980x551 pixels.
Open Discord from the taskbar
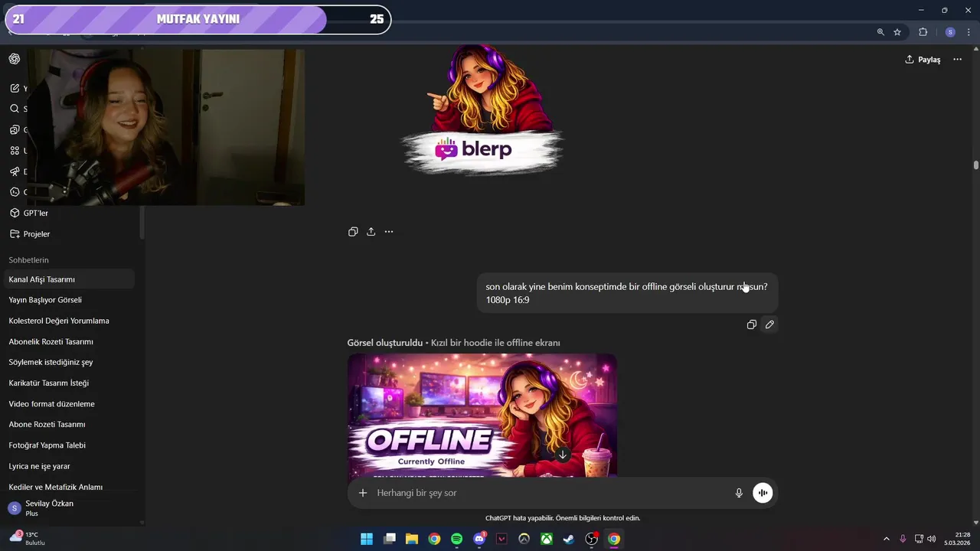click(479, 539)
